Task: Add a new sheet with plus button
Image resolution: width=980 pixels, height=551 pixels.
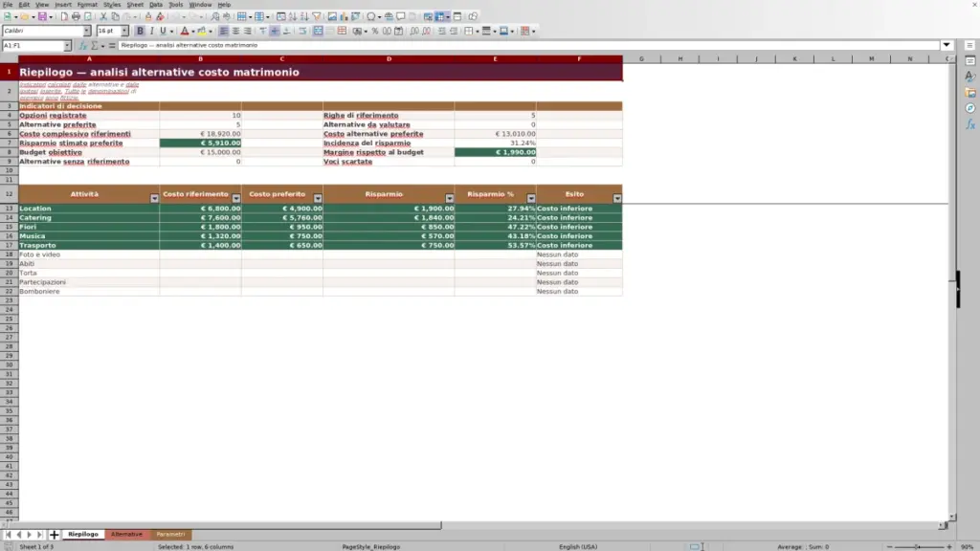Action: pyautogui.click(x=54, y=535)
